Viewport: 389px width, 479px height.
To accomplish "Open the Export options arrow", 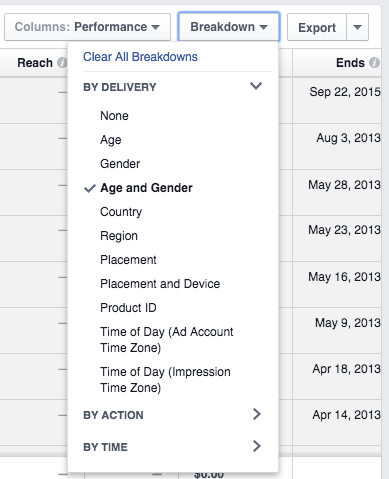I will (x=357, y=27).
